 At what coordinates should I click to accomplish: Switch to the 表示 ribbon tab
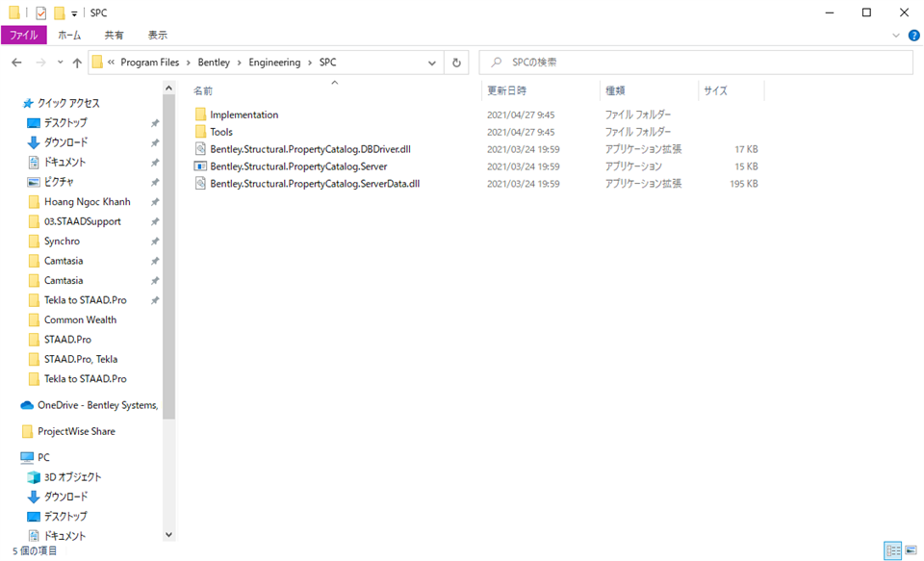coord(157,36)
